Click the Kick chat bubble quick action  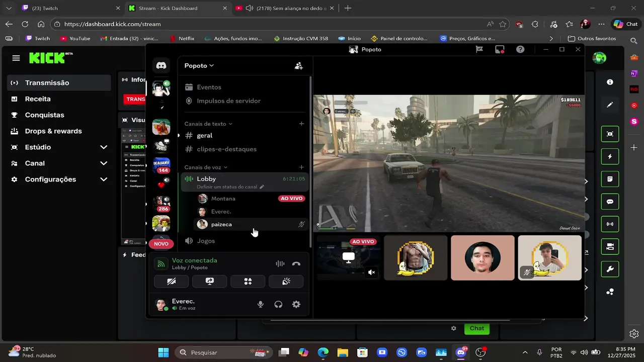point(610,202)
